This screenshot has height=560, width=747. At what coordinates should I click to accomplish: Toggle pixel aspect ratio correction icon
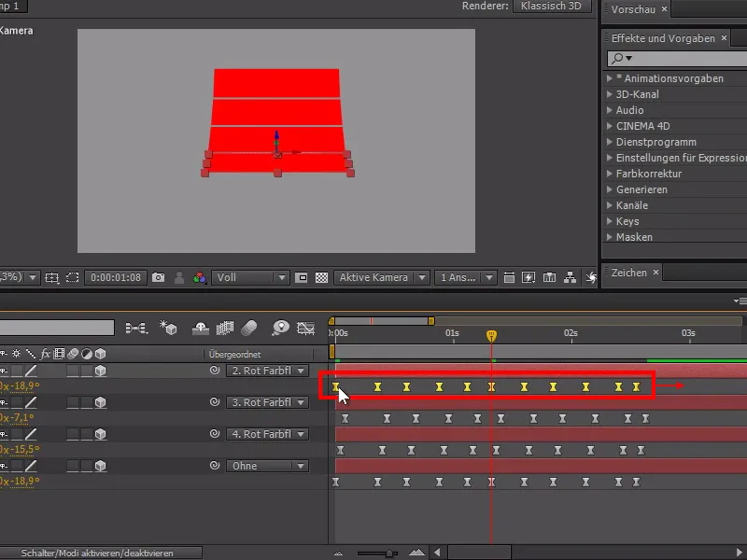(509, 277)
